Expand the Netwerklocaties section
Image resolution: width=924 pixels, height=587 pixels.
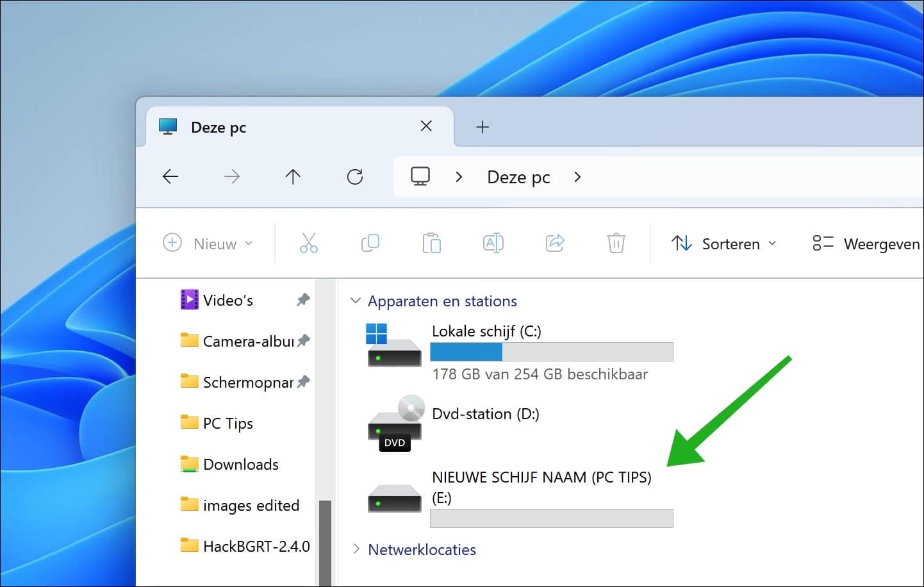pos(356,549)
